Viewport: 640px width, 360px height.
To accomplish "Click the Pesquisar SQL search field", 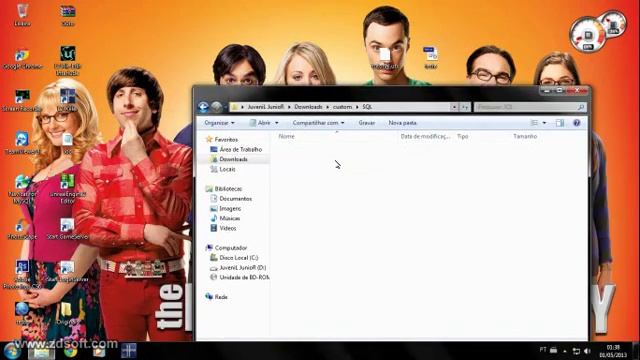I will coord(529,107).
